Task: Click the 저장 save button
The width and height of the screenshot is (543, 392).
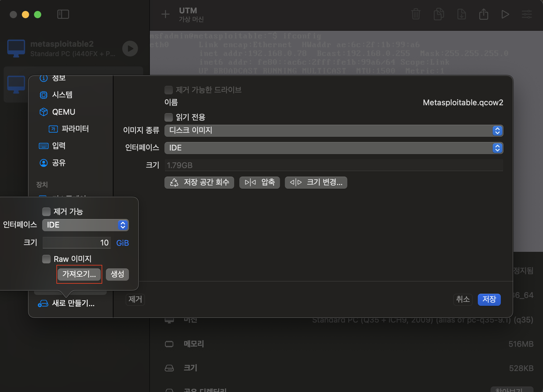Action: pos(489,299)
